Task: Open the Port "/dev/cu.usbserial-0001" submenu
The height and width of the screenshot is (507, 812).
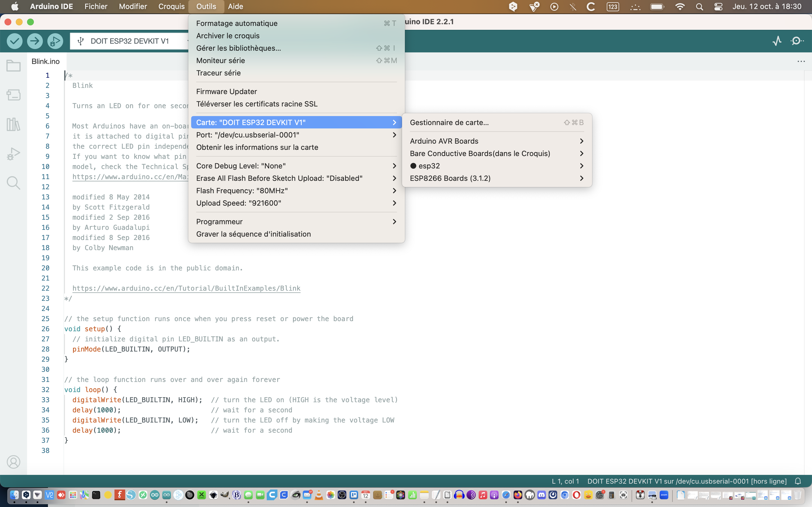Action: click(x=248, y=135)
